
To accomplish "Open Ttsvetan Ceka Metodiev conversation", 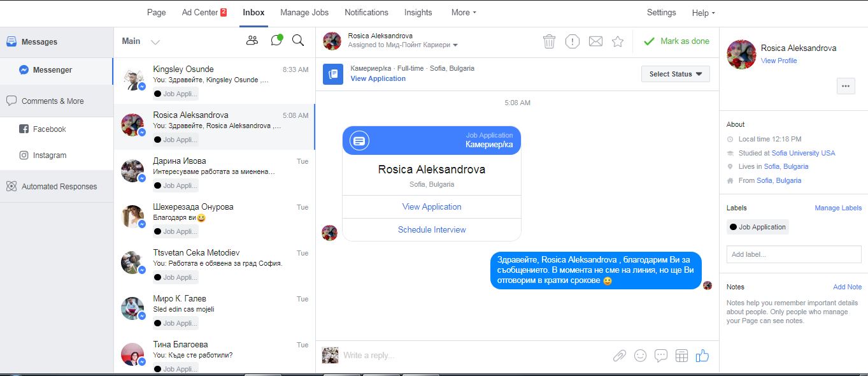I will 214,264.
